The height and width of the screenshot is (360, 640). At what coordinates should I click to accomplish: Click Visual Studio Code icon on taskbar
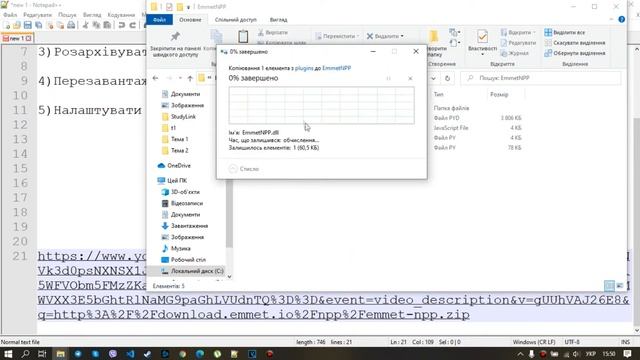point(130,354)
